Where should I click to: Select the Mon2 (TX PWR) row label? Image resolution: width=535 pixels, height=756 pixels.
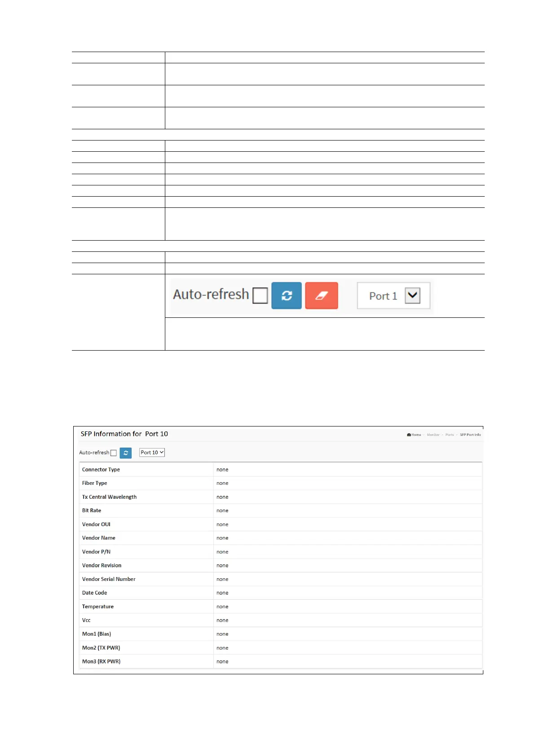click(x=101, y=648)
